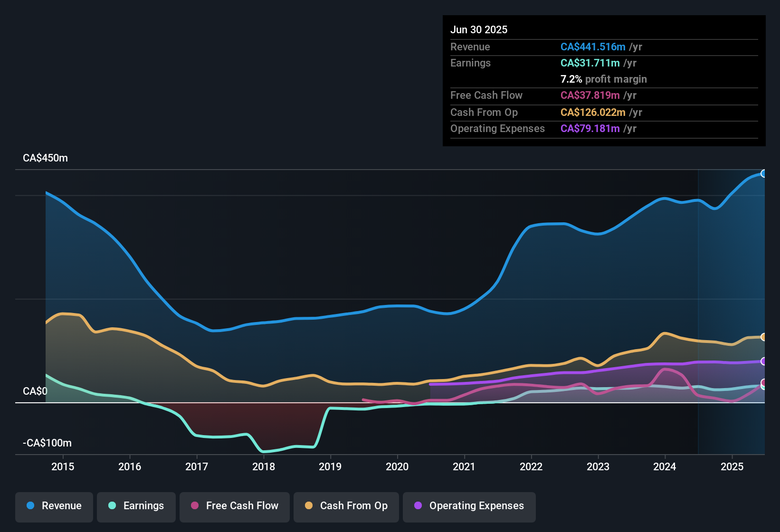The height and width of the screenshot is (532, 780).
Task: Select the Revenue endpoint marker on the chart
Action: tap(764, 173)
